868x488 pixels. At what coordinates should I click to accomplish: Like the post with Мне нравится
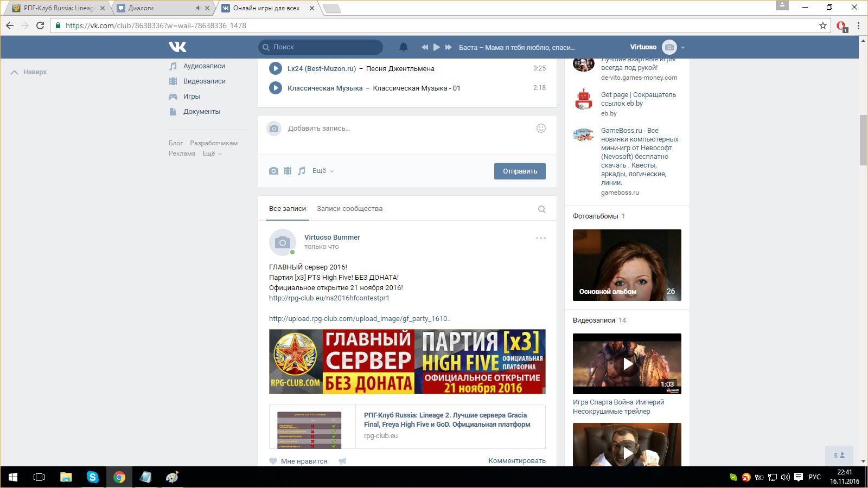click(298, 461)
